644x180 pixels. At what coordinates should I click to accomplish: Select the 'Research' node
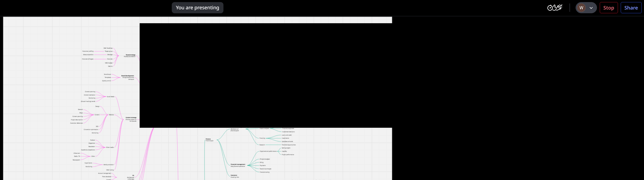tap(262, 145)
